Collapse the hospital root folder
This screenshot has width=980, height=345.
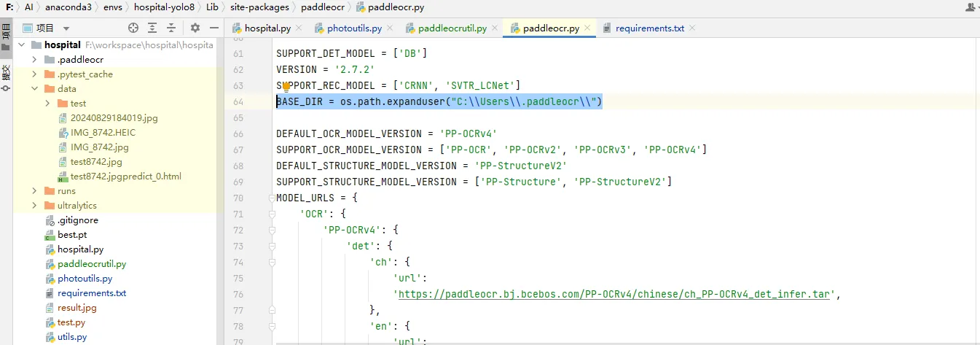pyautogui.click(x=21, y=45)
